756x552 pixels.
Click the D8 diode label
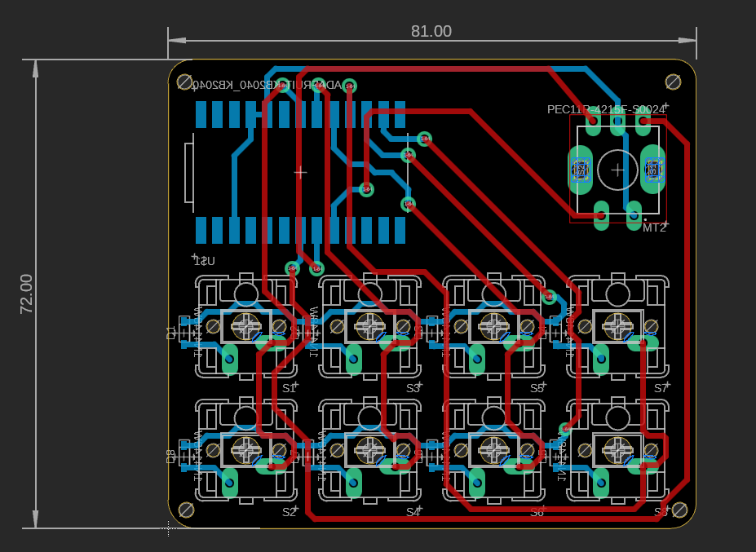point(171,456)
